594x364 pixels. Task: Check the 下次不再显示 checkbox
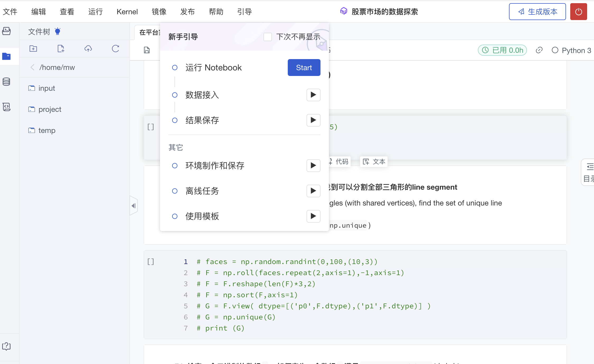268,37
